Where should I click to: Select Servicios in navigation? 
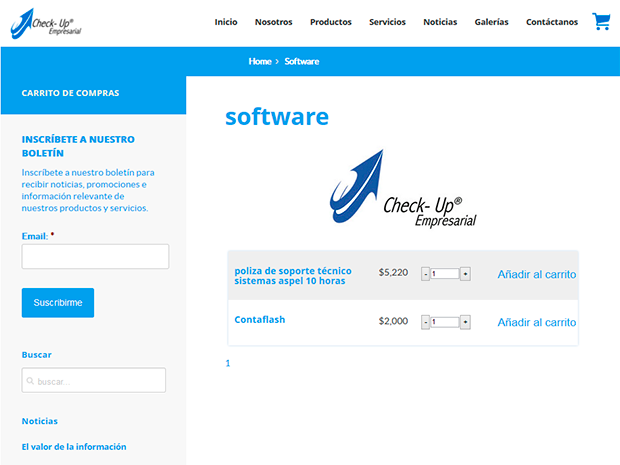click(387, 22)
